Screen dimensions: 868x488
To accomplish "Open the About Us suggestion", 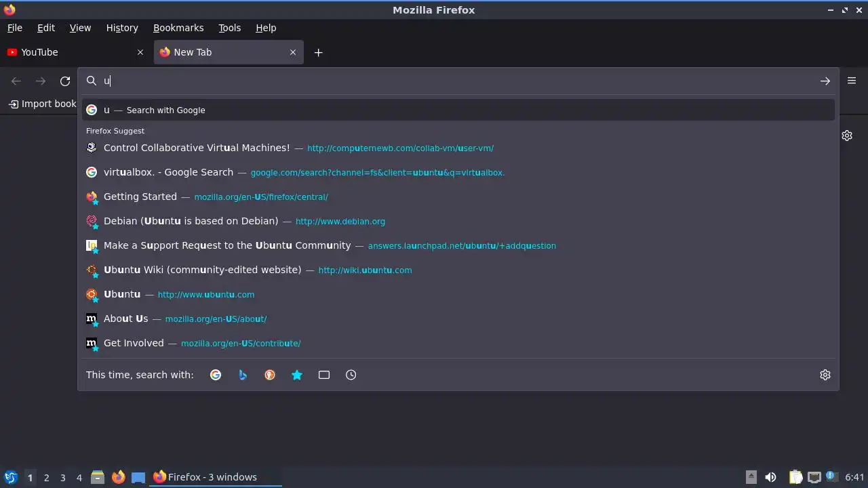I will pos(458,319).
